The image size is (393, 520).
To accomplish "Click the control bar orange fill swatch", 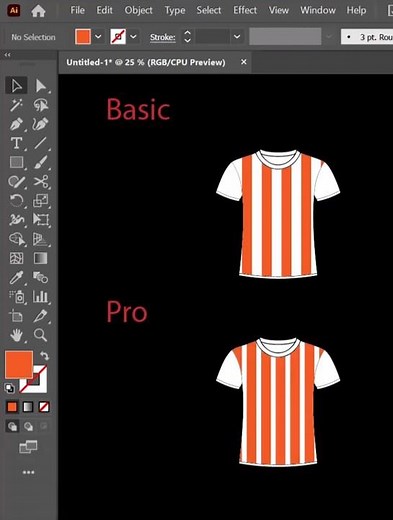I will coord(83,36).
